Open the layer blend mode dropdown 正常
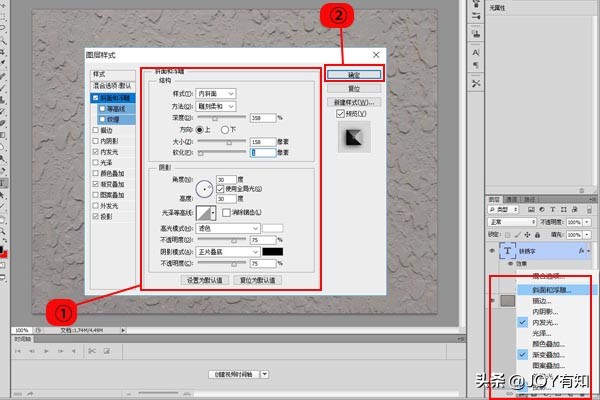 [x=512, y=222]
